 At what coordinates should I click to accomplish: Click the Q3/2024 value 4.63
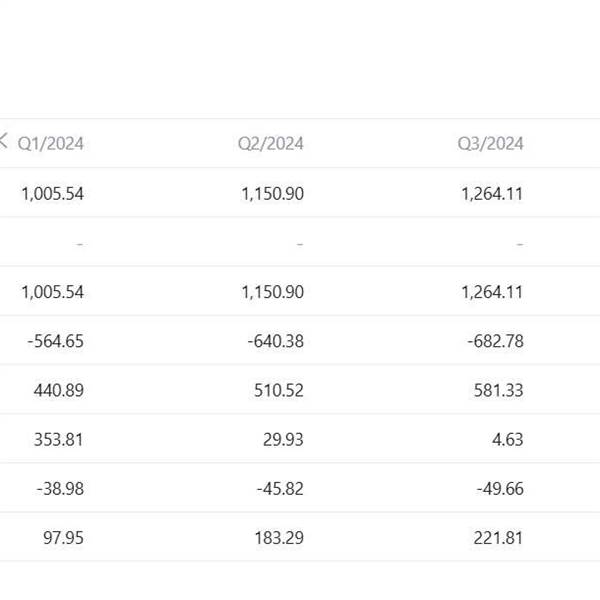click(x=507, y=439)
